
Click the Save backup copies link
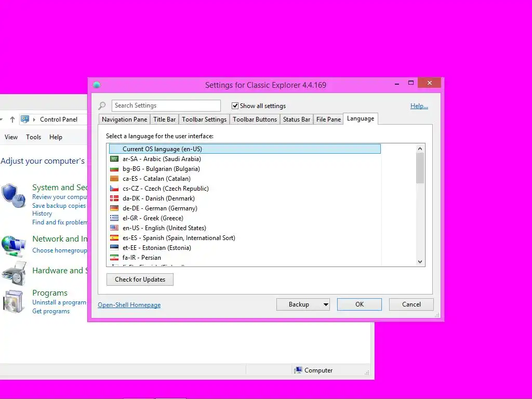[x=59, y=206]
